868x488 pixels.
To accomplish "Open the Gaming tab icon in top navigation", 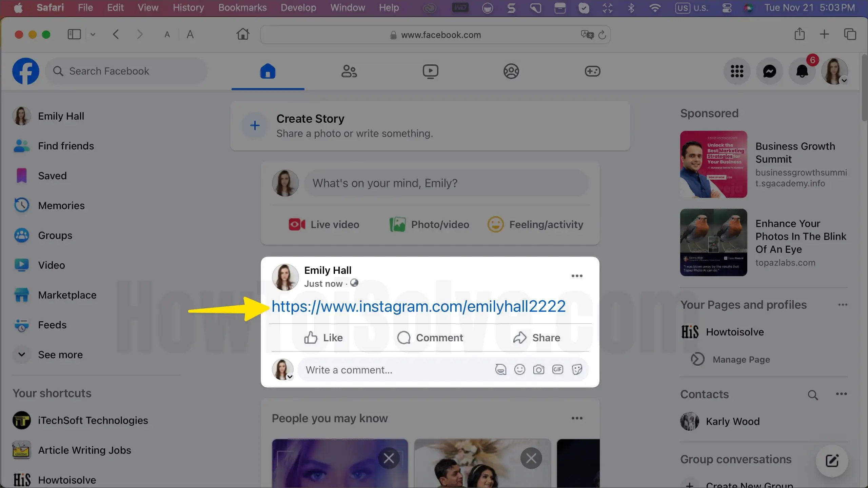I will [592, 71].
